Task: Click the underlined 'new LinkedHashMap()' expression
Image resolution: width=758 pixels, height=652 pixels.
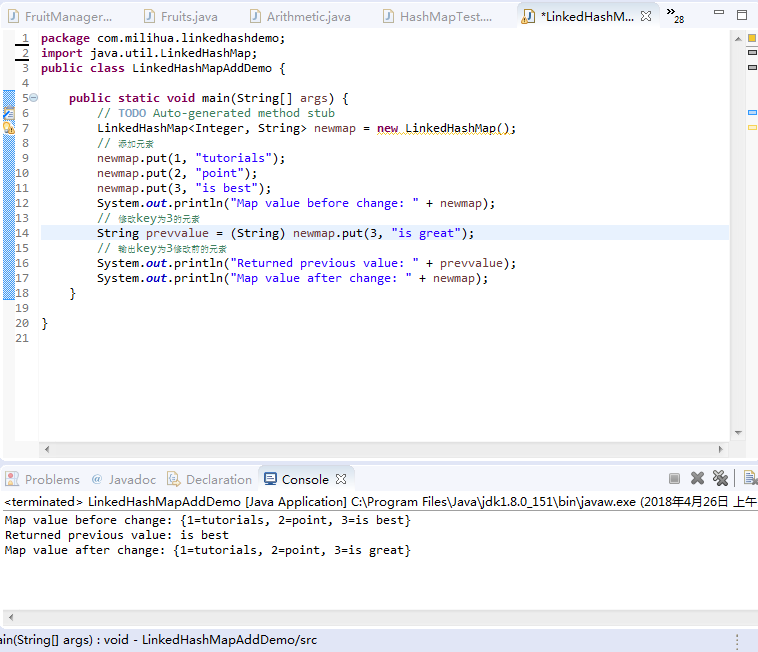Action: tap(443, 129)
